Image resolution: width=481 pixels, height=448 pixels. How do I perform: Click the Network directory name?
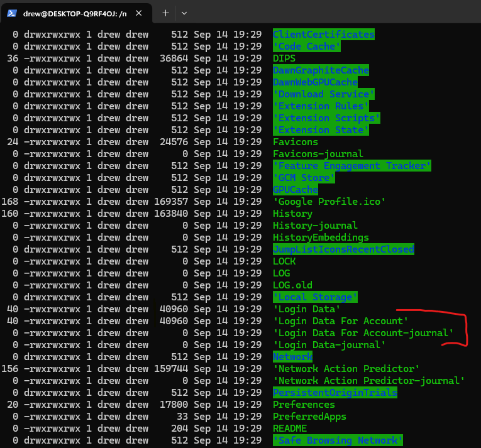pos(292,358)
